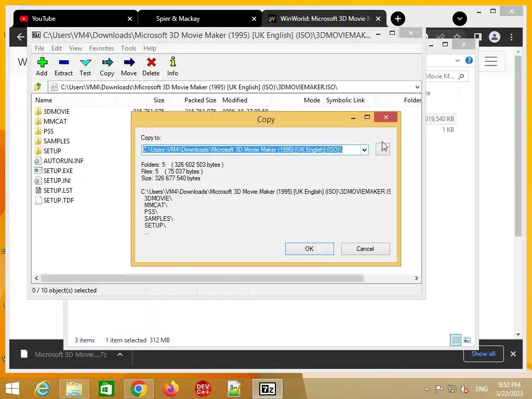Click the Copy to path input field
Image resolution: width=532 pixels, height=399 pixels.
(251, 150)
